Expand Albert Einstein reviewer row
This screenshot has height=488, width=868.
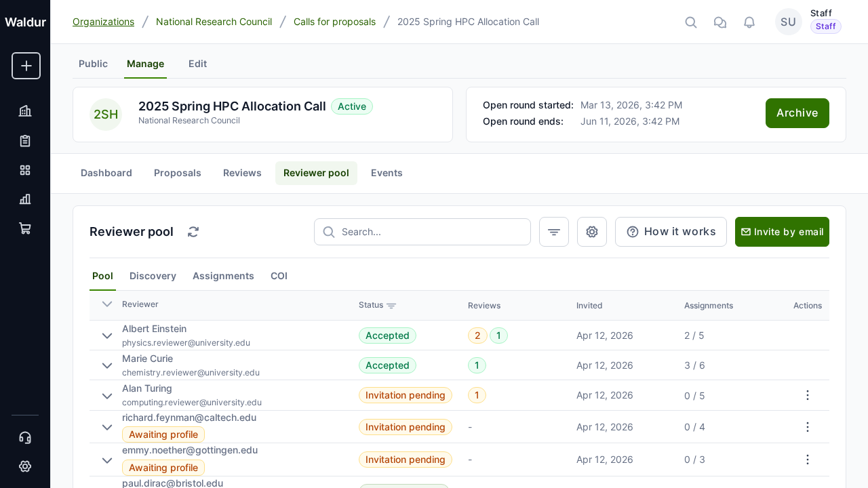click(107, 335)
